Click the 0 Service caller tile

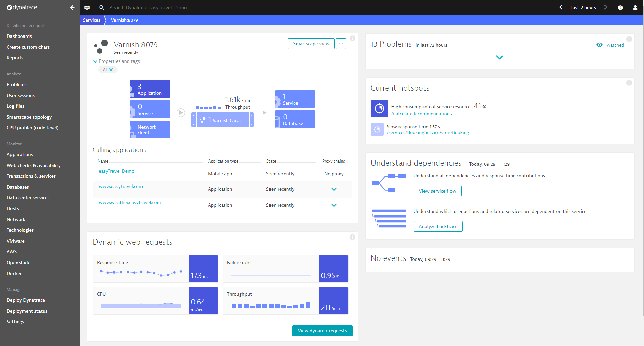(x=150, y=109)
